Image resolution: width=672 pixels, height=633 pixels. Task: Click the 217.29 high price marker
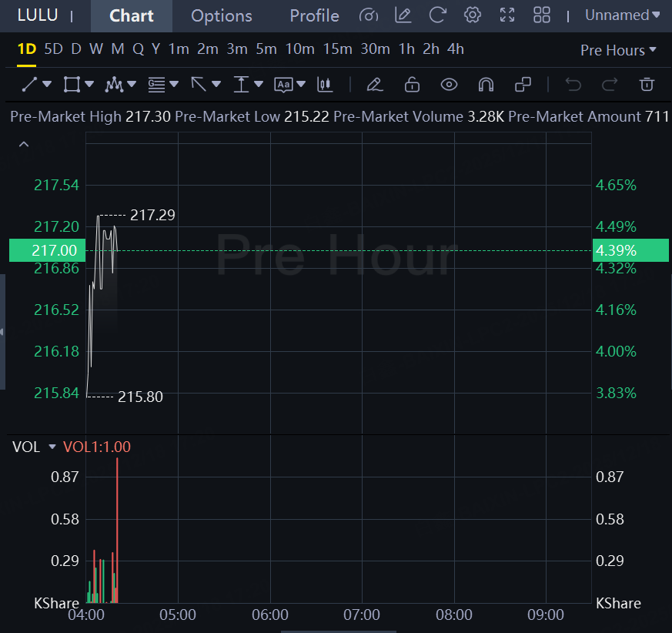click(152, 215)
